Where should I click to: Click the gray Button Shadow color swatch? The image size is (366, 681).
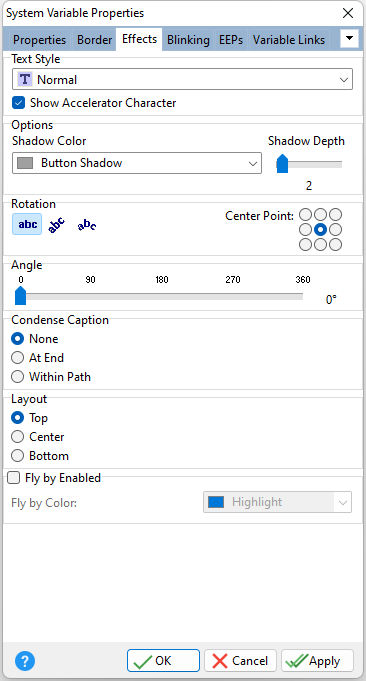25,163
